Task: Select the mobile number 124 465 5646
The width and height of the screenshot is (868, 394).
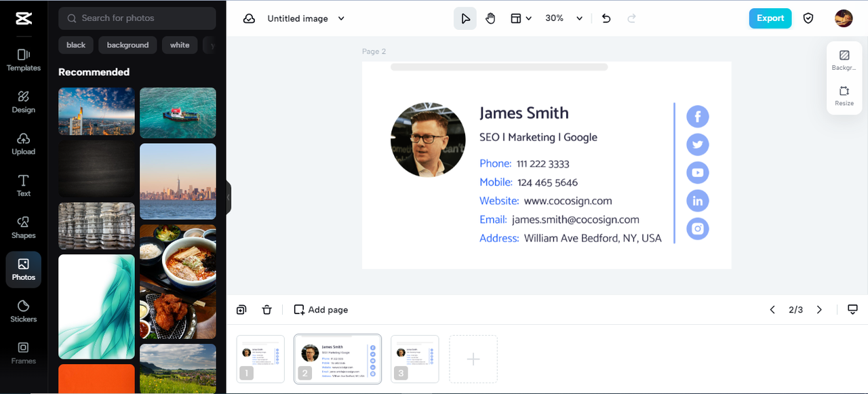Action: click(547, 182)
